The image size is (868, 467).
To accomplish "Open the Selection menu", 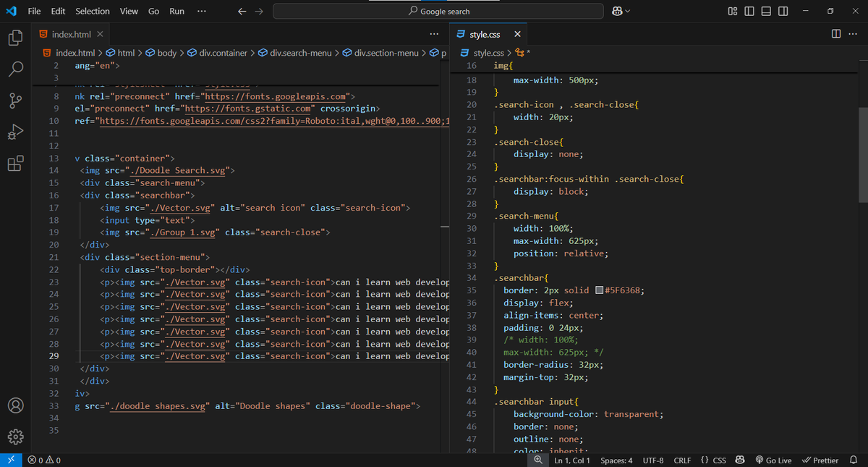I will (93, 12).
